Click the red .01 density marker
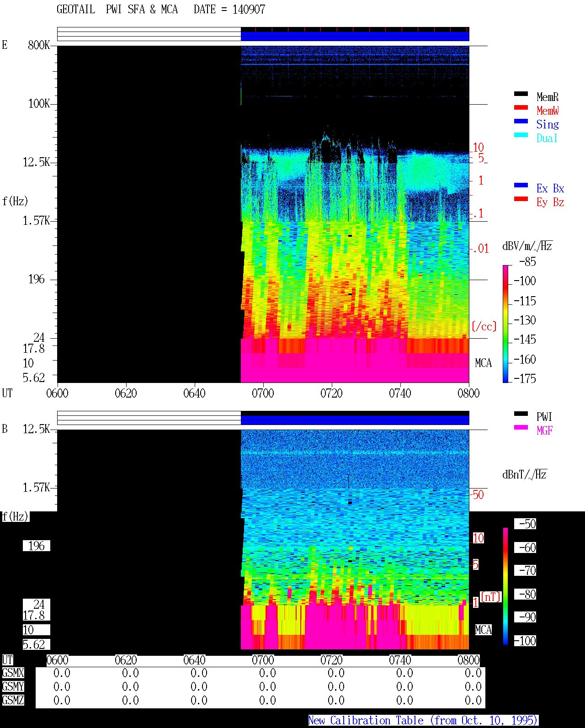 pyautogui.click(x=481, y=249)
